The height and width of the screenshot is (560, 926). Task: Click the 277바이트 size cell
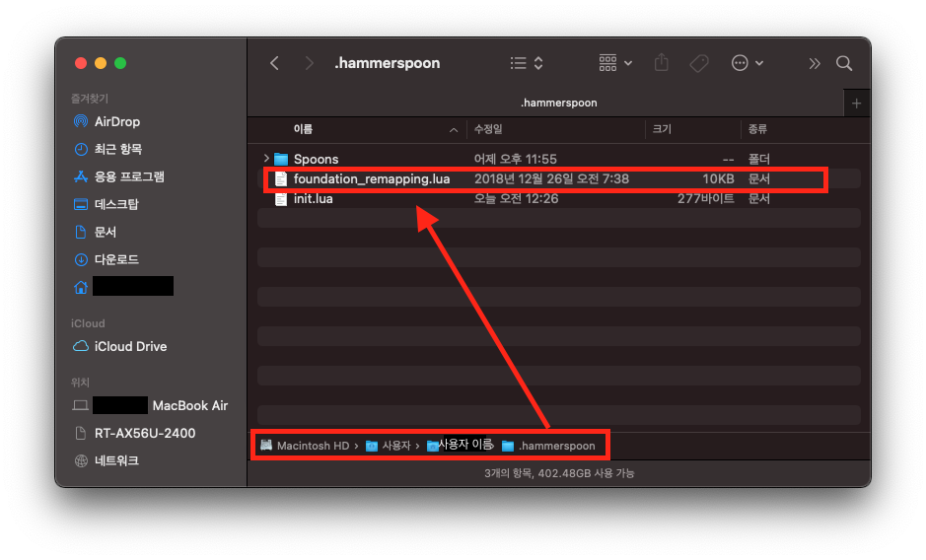(706, 198)
